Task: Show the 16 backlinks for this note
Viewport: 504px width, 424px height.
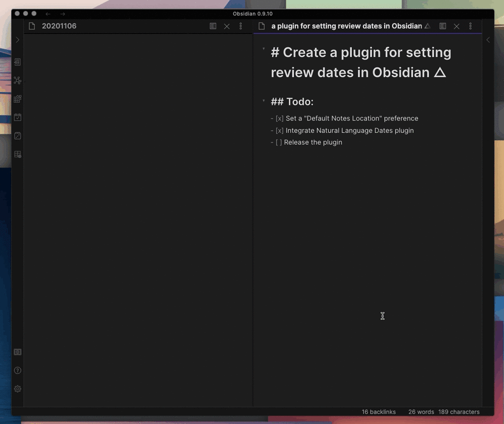Action: point(378,412)
